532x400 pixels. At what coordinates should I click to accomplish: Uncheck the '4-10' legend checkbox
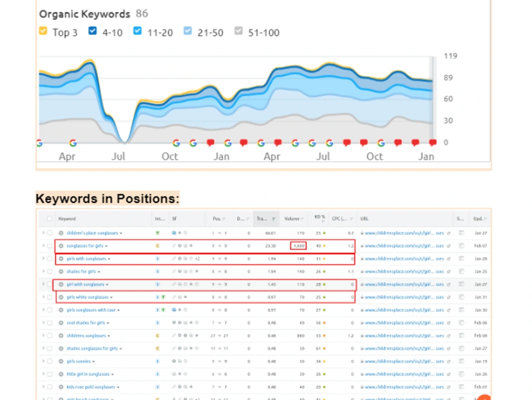pos(92,31)
